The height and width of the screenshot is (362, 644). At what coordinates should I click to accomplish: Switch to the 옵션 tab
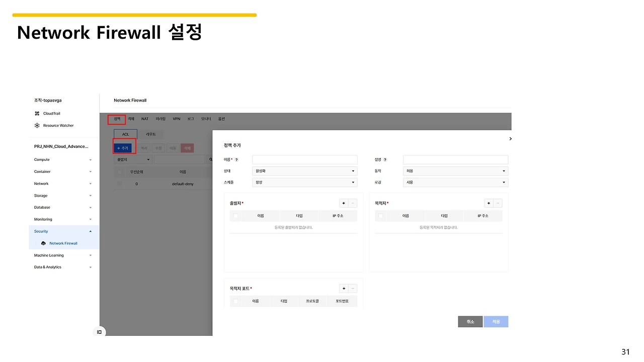[x=221, y=119]
